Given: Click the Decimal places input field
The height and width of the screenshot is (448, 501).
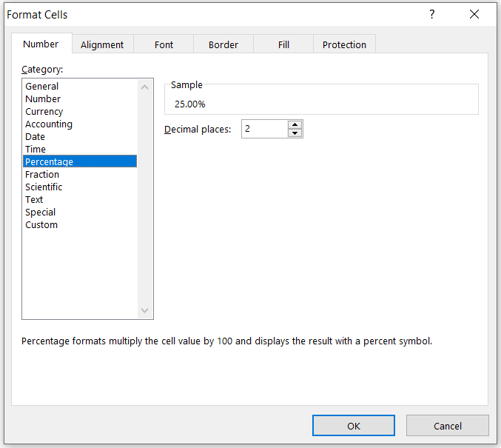Looking at the screenshot, I should [264, 129].
